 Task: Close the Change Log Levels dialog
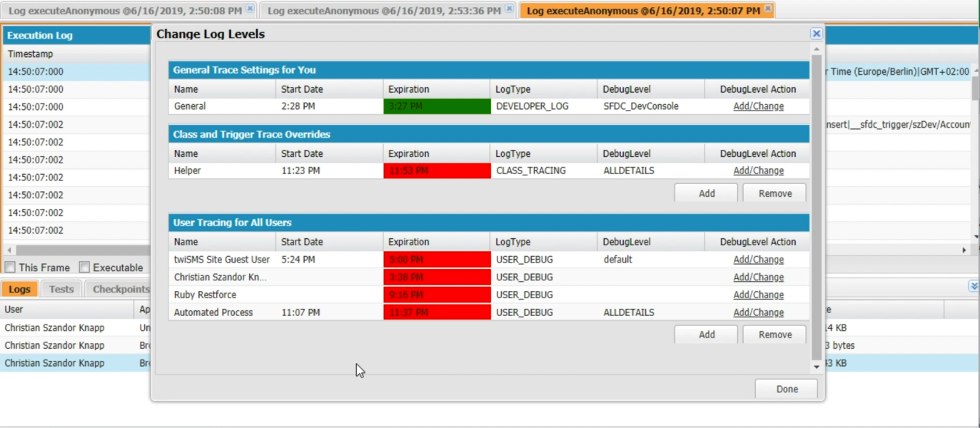(817, 34)
